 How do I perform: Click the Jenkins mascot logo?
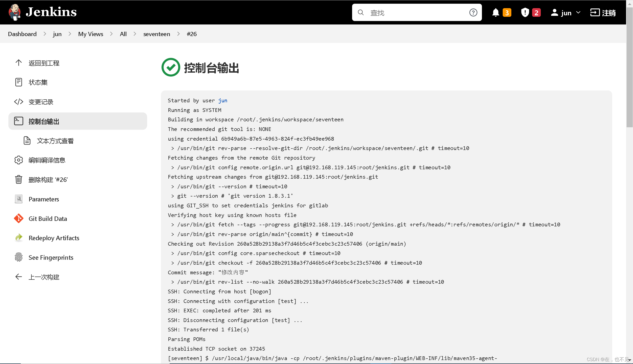point(14,12)
